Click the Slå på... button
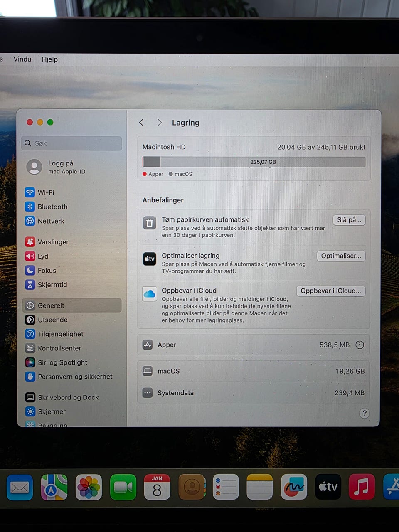 pyautogui.click(x=349, y=220)
